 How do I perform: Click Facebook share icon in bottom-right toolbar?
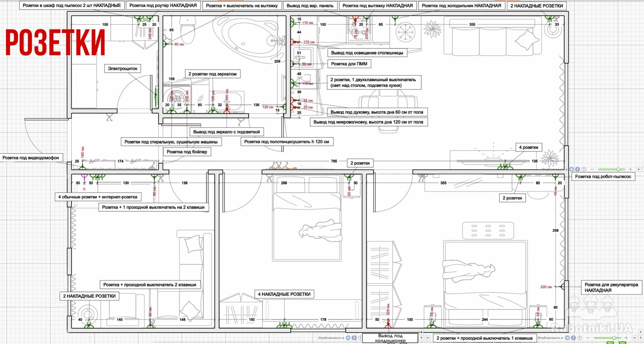click(x=573, y=338)
